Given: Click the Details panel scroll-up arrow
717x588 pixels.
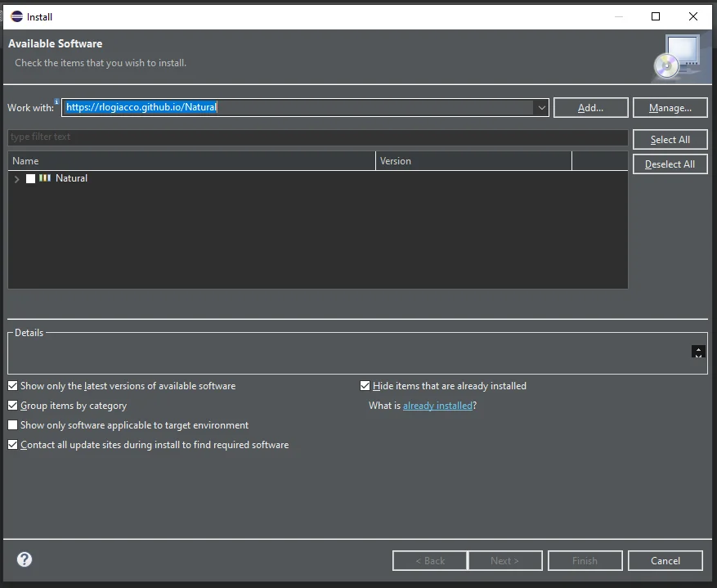Looking at the screenshot, I should (698, 352).
